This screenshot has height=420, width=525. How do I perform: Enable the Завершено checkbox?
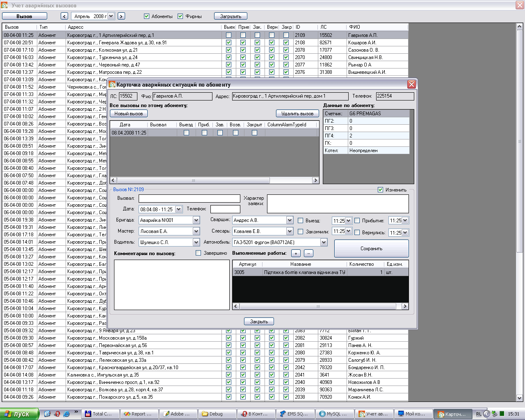pyautogui.click(x=199, y=253)
